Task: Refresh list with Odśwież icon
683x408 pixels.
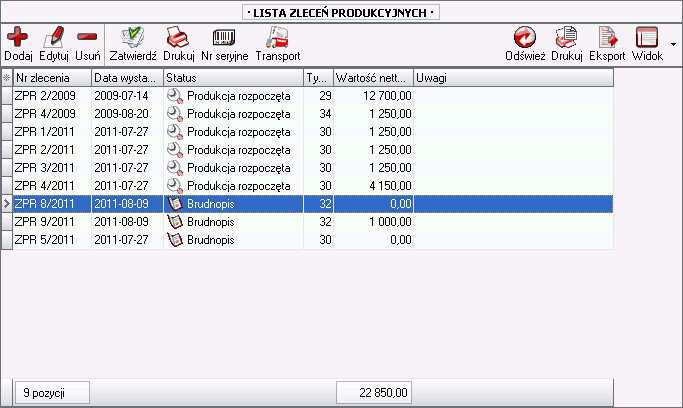Action: tap(525, 37)
